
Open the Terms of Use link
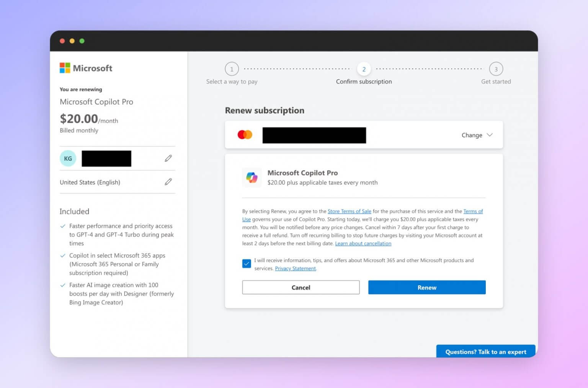tap(474, 211)
